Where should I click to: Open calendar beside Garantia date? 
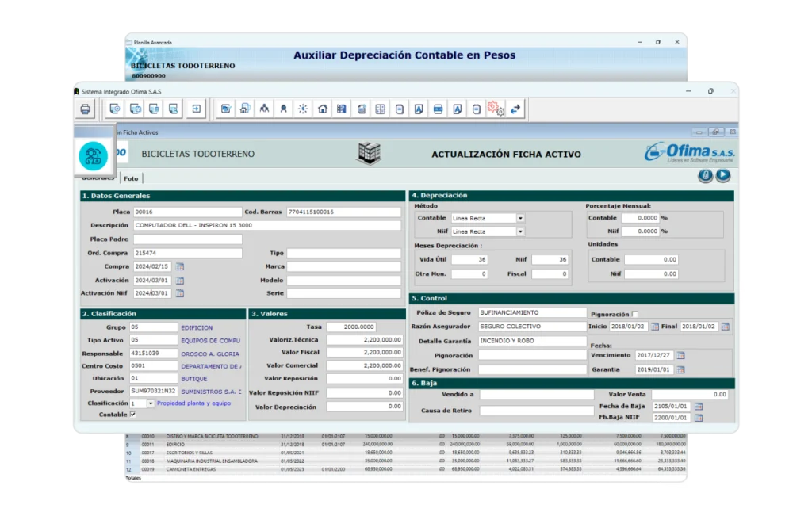(x=680, y=369)
